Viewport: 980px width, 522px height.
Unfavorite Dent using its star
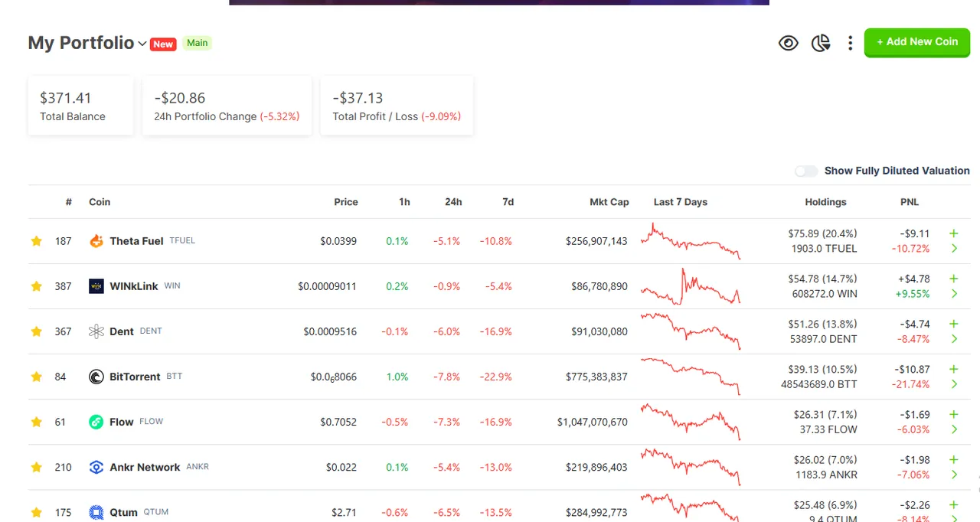pyautogui.click(x=36, y=331)
